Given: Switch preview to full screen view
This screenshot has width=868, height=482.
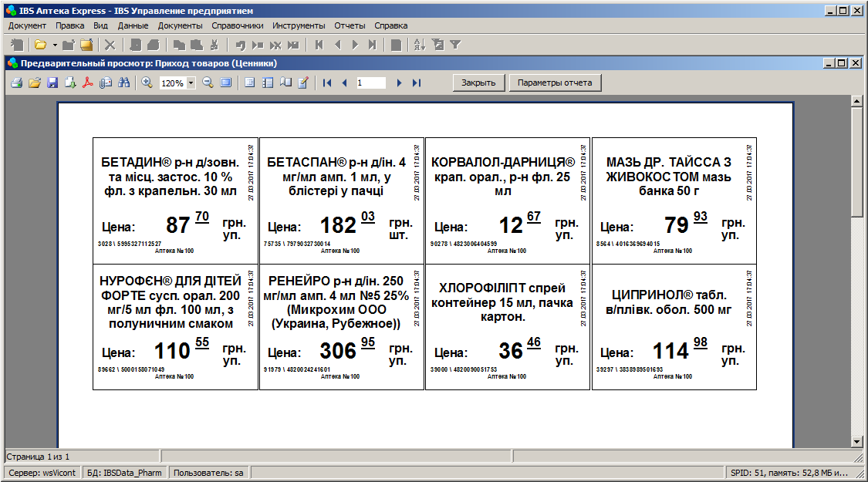Looking at the screenshot, I should [225, 83].
